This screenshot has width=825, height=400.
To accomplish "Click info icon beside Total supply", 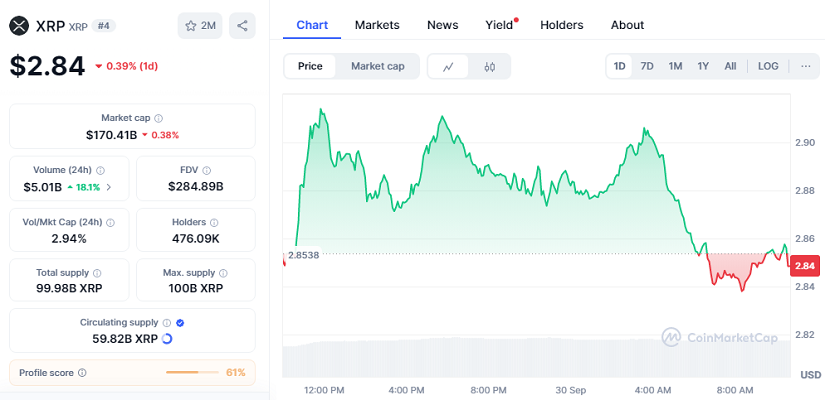I will (x=97, y=273).
